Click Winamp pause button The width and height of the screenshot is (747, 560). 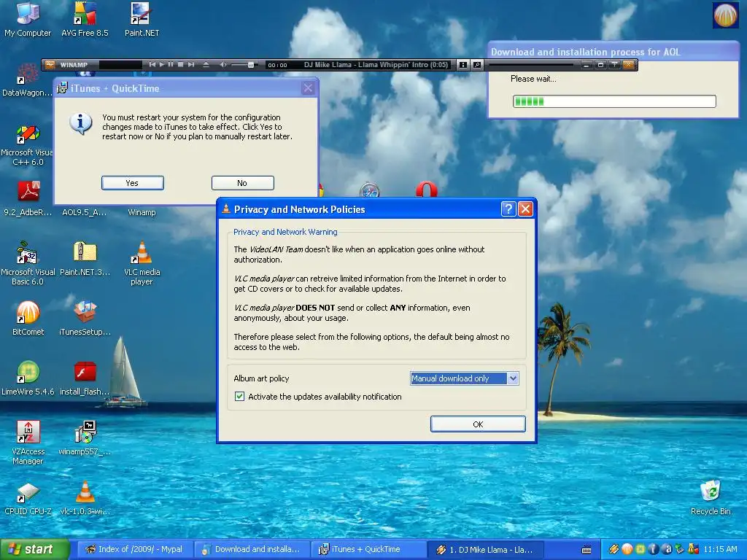(171, 65)
